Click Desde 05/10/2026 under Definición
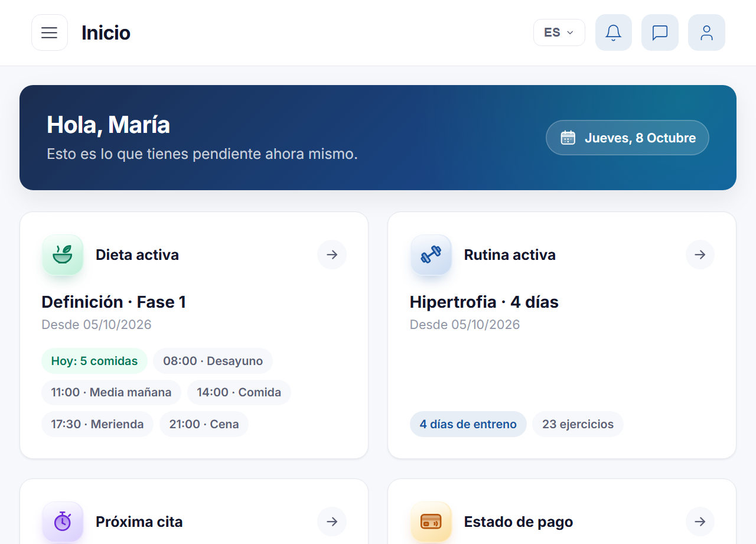The image size is (756, 544). (96, 325)
